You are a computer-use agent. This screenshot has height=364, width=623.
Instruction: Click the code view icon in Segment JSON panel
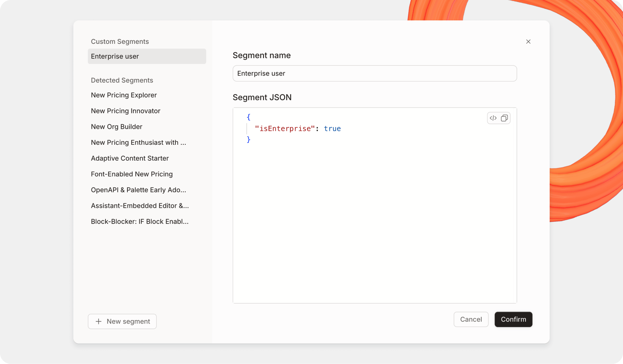(x=493, y=118)
